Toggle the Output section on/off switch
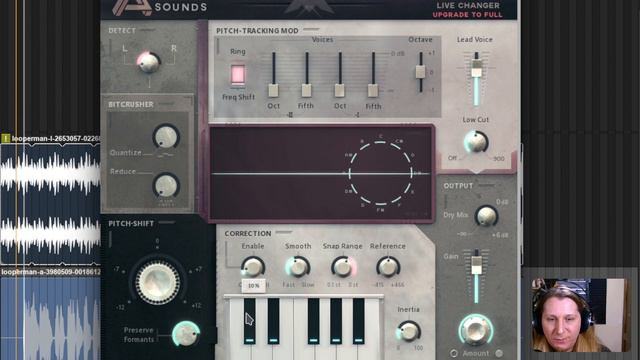640x360 pixels. click(487, 185)
